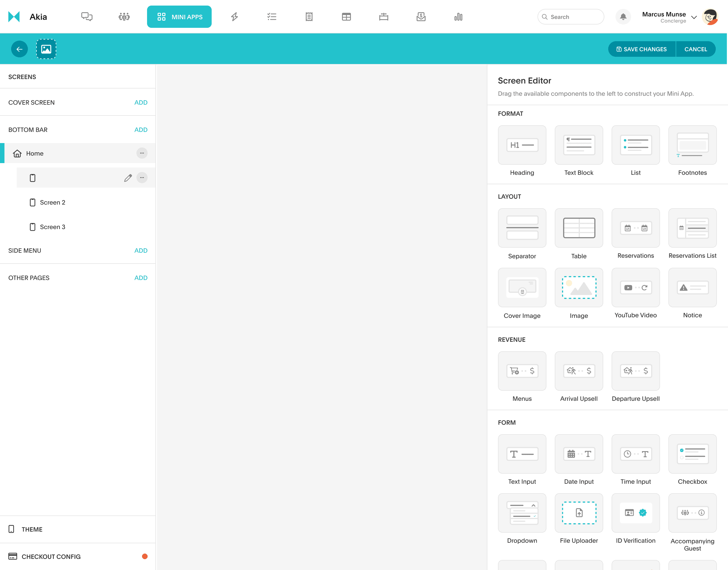Click the receipt icon in the top bar
728x570 pixels.
309,16
